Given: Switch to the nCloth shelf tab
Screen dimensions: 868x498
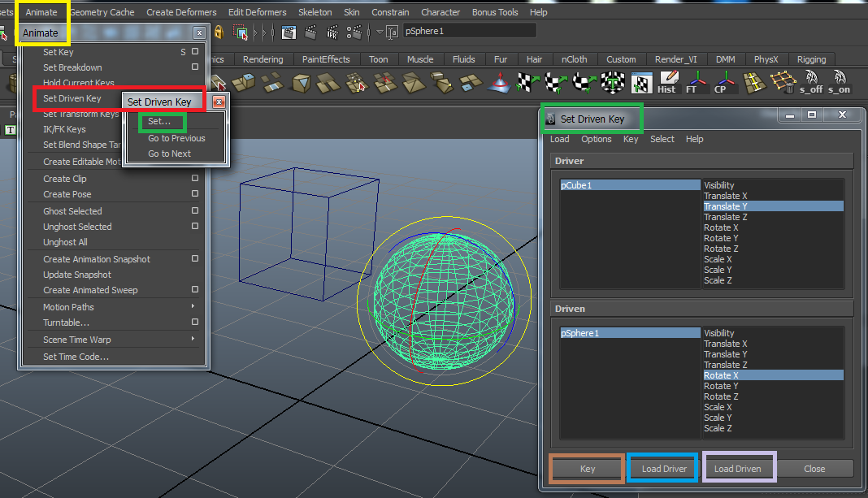Looking at the screenshot, I should [574, 59].
